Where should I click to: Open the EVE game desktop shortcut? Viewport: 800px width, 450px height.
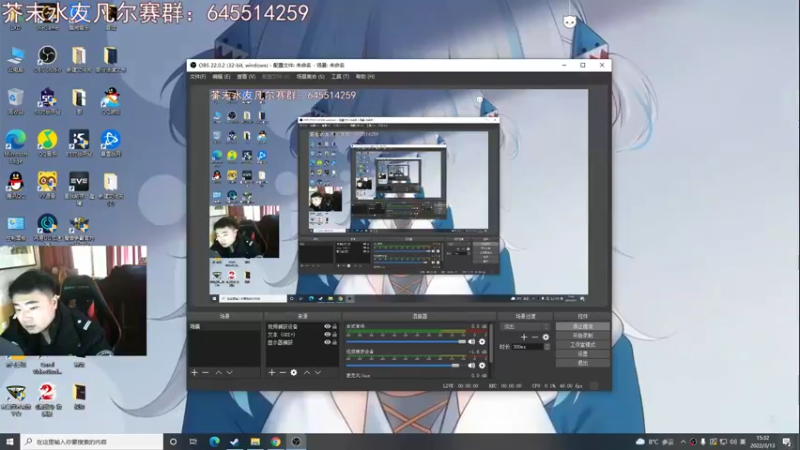point(79,189)
